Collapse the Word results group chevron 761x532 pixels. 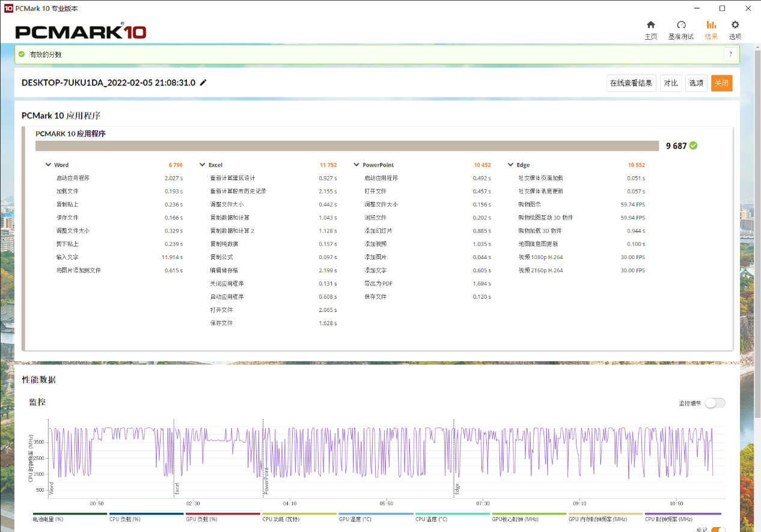point(48,165)
